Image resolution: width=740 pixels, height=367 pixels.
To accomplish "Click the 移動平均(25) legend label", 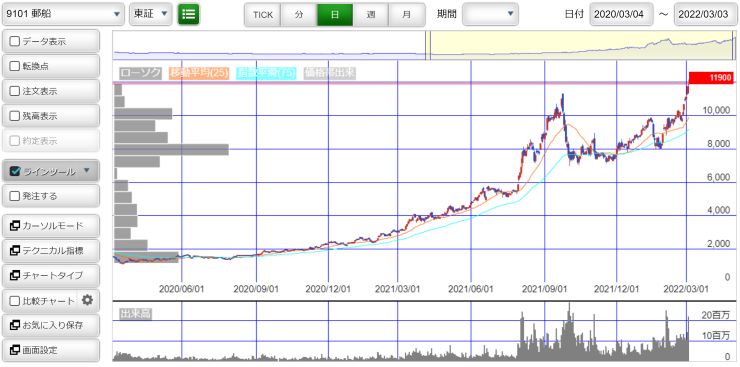I will point(199,73).
